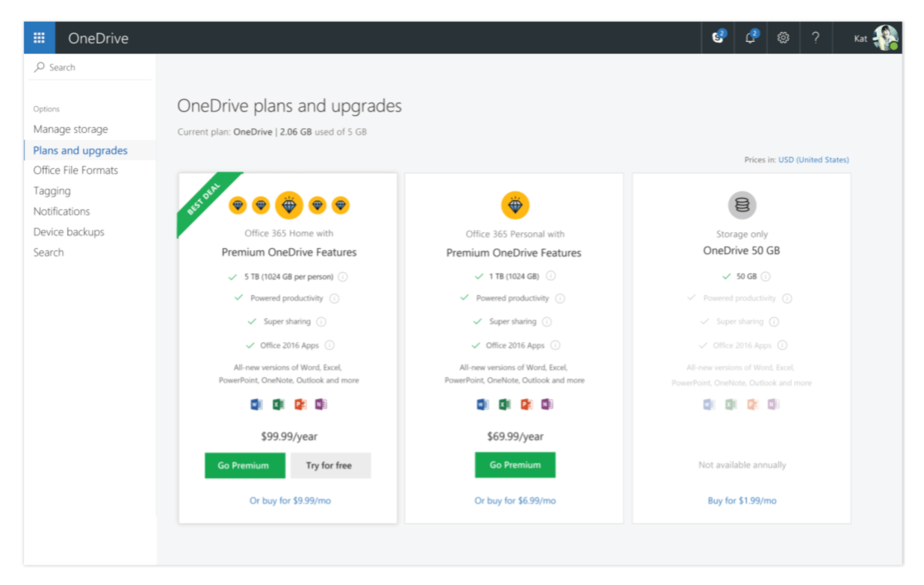
Task: Click the $69.99/year price text
Action: tap(515, 436)
